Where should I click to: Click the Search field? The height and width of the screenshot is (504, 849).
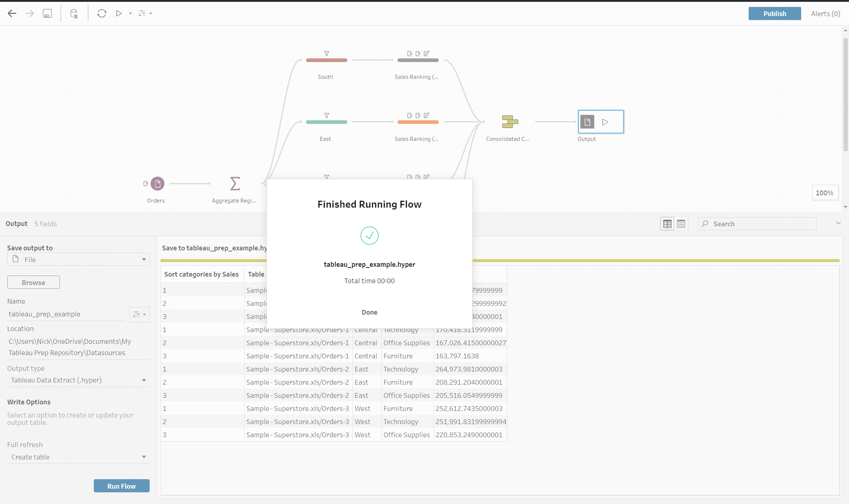point(757,224)
